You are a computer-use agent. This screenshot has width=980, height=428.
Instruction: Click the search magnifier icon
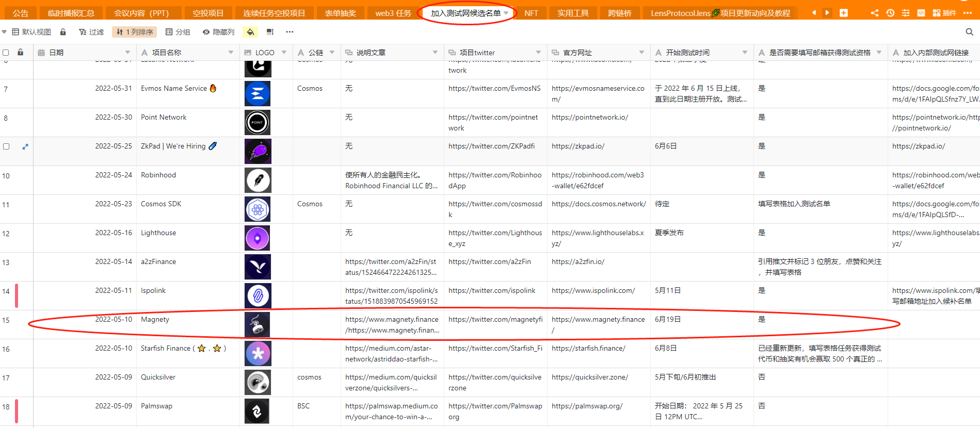[x=970, y=32]
